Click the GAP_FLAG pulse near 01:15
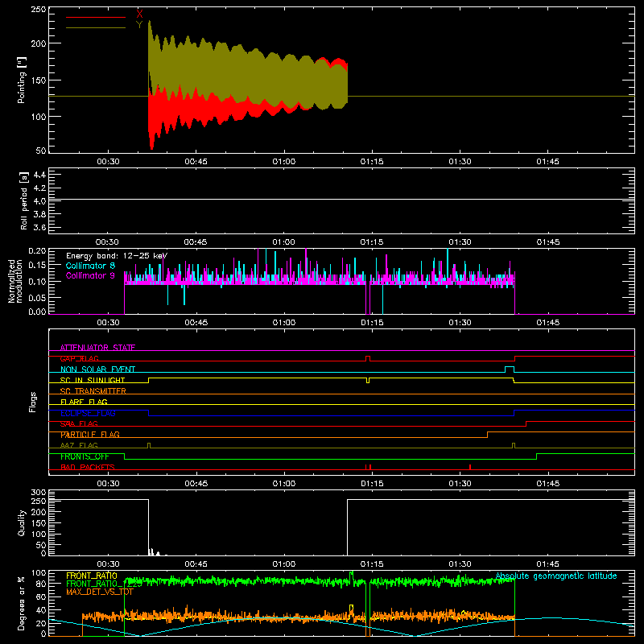644x644 pixels. tap(368, 358)
